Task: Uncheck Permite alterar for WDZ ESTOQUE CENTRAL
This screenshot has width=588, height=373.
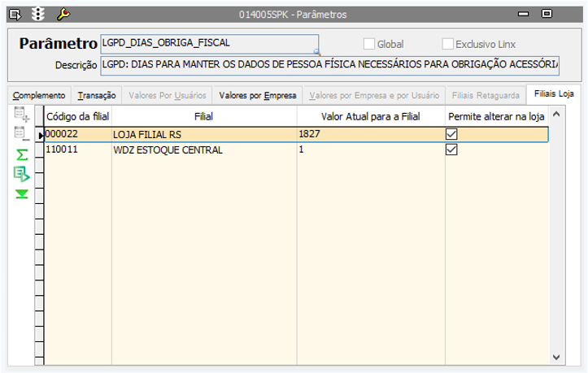Action: click(451, 150)
